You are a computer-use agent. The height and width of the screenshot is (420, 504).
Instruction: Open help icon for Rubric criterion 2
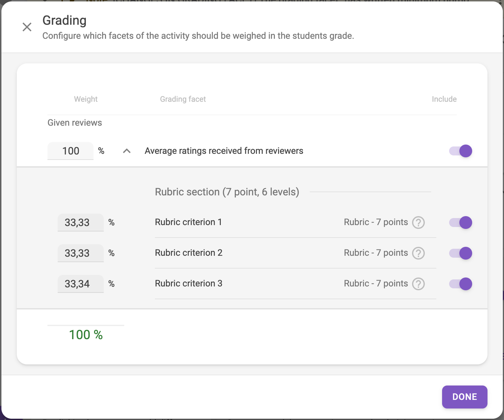(x=418, y=253)
